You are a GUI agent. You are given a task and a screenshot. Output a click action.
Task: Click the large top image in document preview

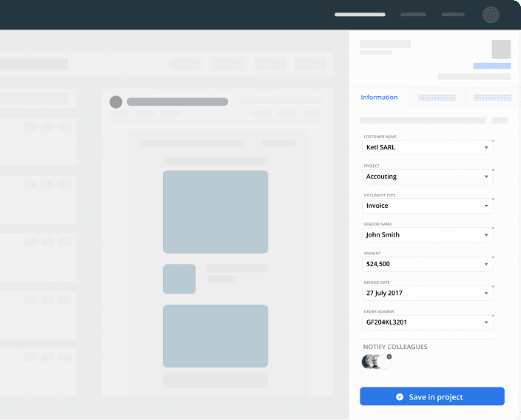pyautogui.click(x=215, y=211)
